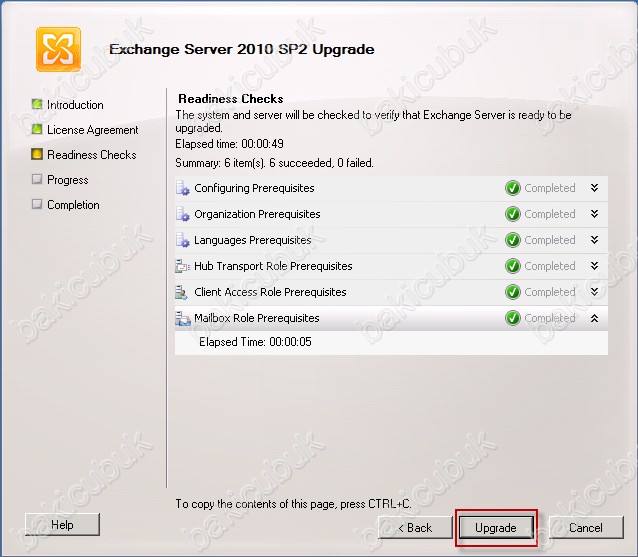The width and height of the screenshot is (638, 557).
Task: Open Help for the upgrade wizard
Action: 62,524
